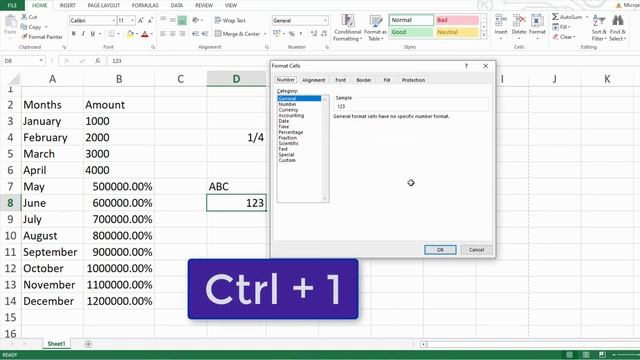Click the Decrease Indent icon
Image resolution: width=640 pixels, height=360 pixels.
tap(196, 34)
